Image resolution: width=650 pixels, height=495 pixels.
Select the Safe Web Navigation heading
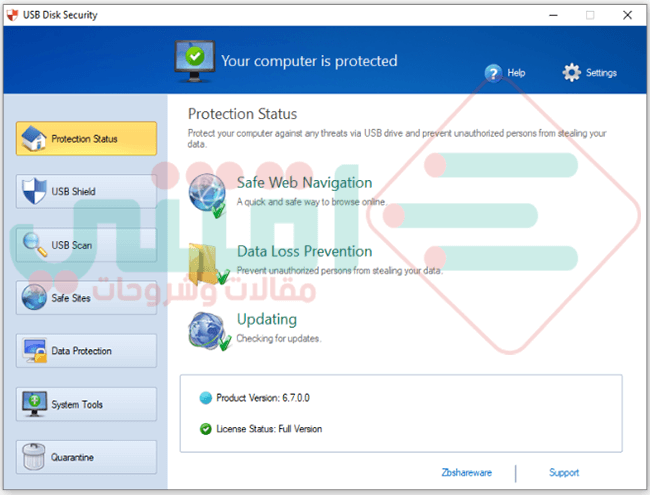click(x=304, y=182)
